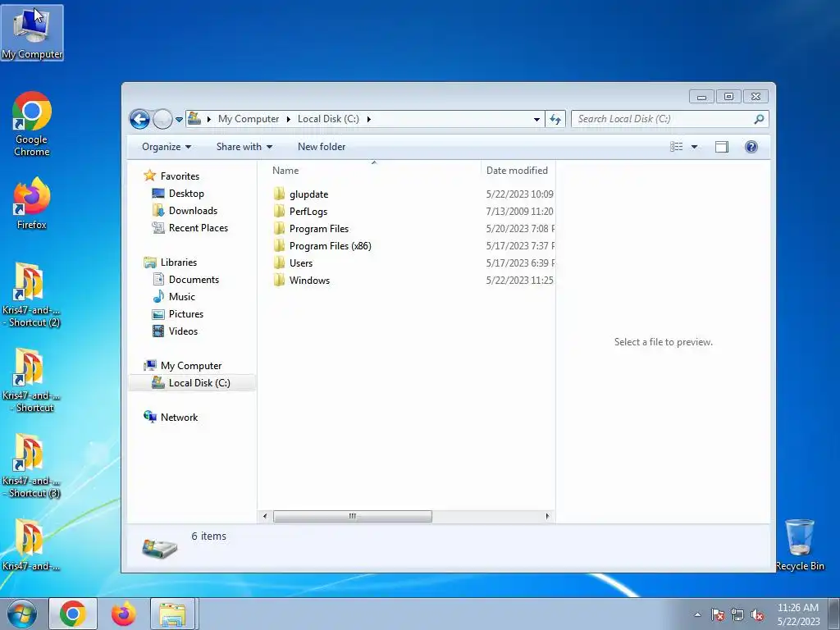840x630 pixels.
Task: Open the My Computer desktop icon
Action: (x=32, y=33)
